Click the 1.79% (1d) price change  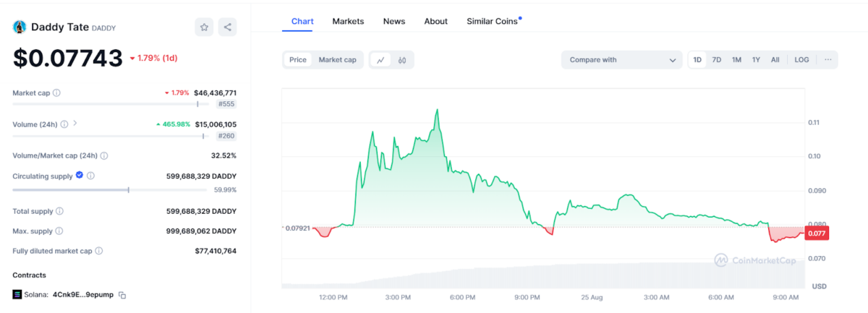(x=153, y=59)
